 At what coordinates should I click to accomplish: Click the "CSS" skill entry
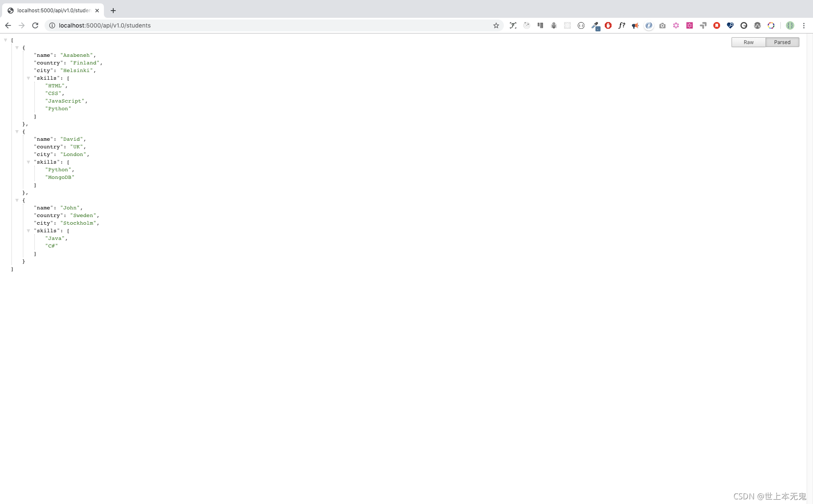click(x=53, y=93)
